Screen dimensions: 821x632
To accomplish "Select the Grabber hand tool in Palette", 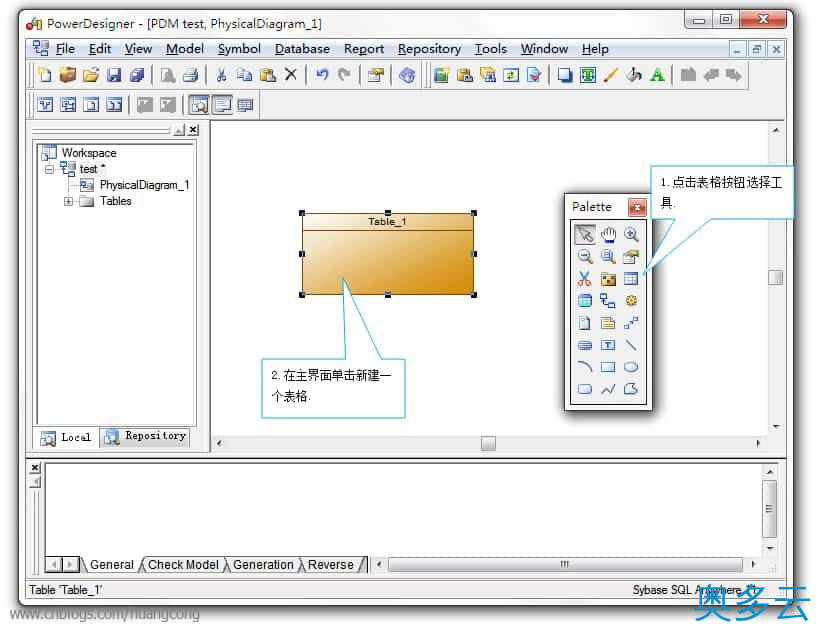I will (608, 234).
